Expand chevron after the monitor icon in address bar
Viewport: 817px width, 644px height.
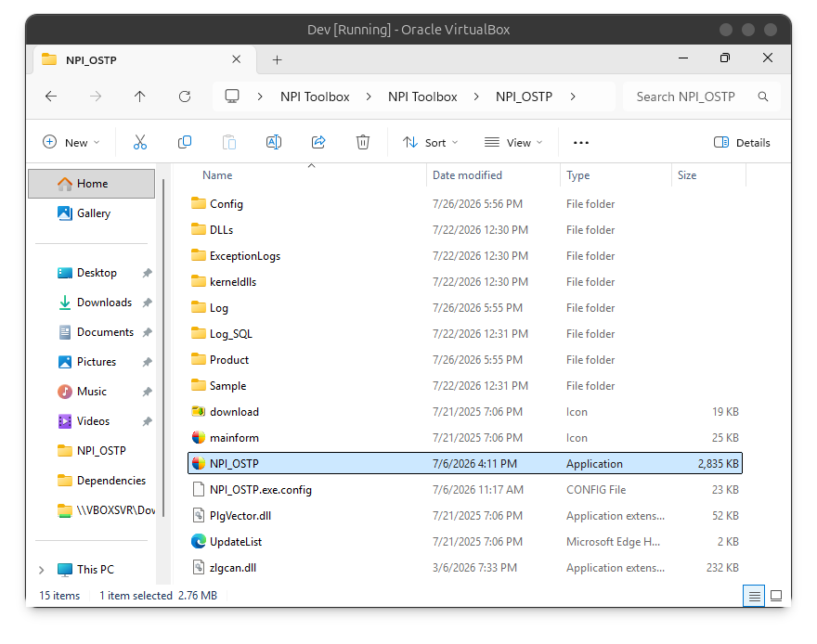[259, 97]
